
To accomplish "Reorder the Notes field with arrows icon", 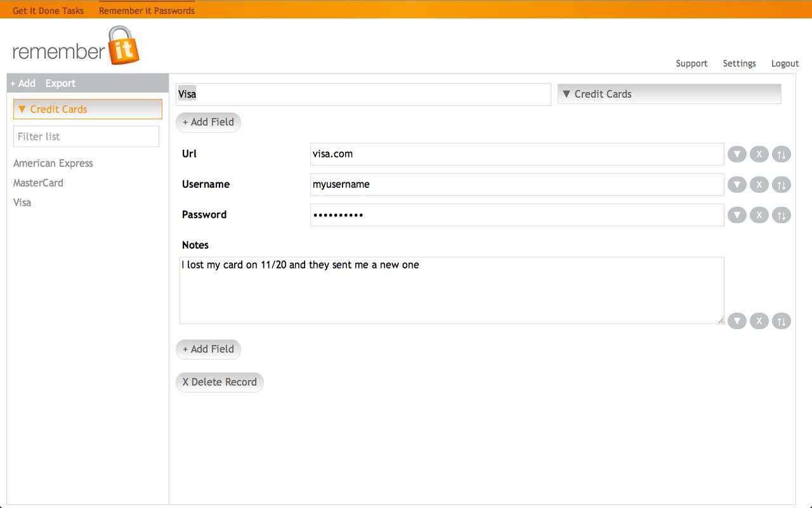I will [x=781, y=321].
